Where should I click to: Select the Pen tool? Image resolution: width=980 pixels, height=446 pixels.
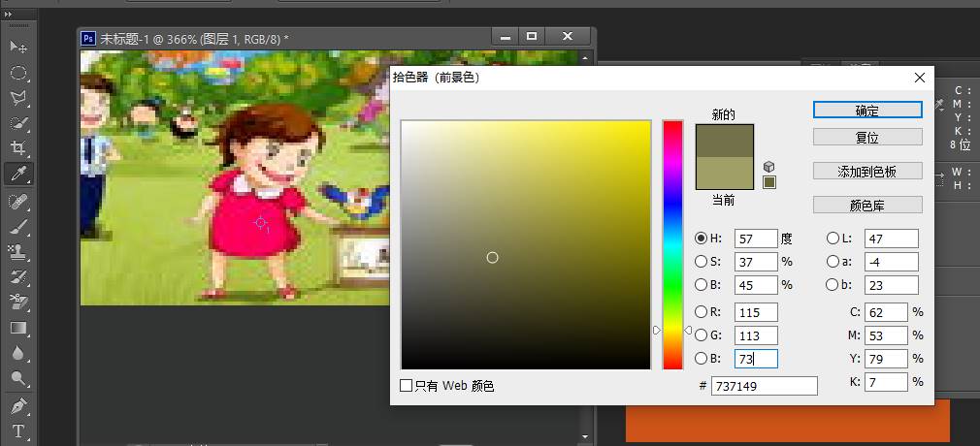pos(18,406)
